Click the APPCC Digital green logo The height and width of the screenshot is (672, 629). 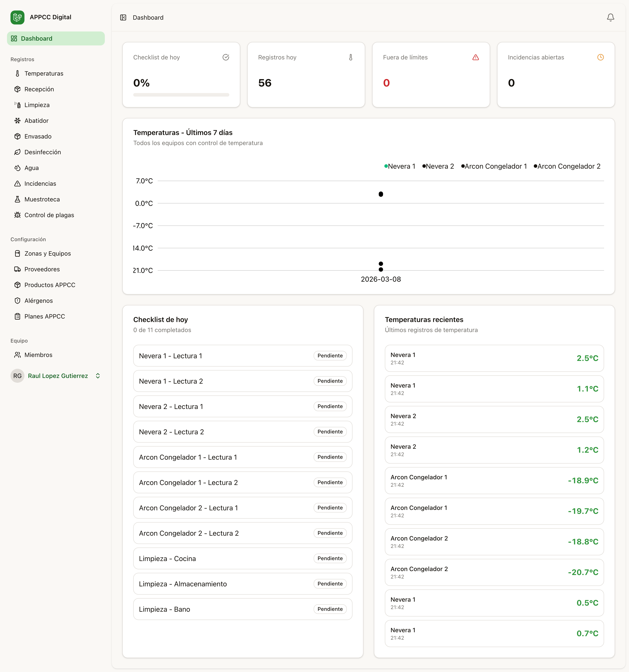17,17
